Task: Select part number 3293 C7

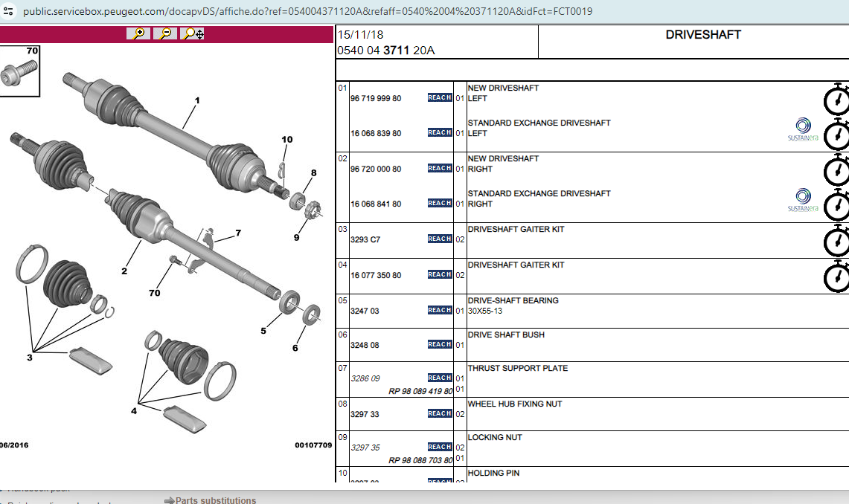Action: (365, 239)
